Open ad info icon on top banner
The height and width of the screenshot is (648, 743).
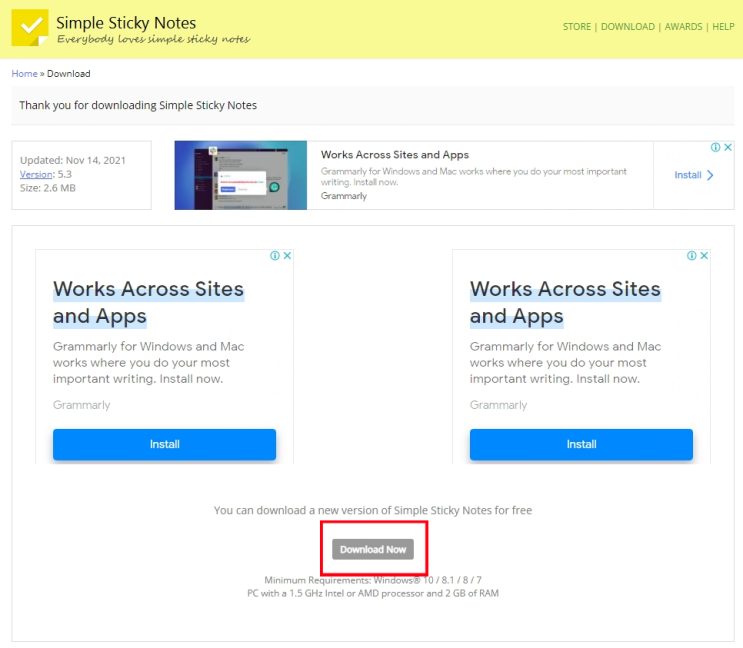click(716, 147)
